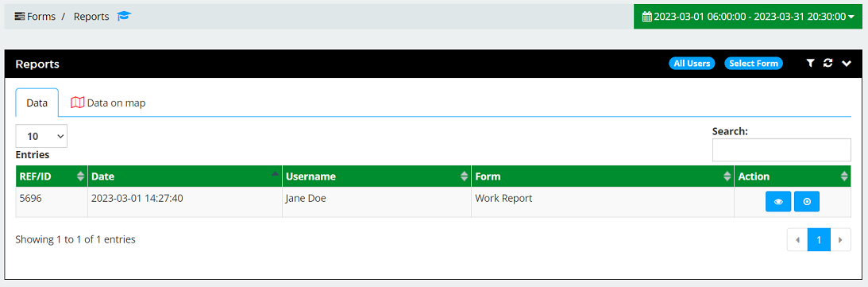The width and height of the screenshot is (868, 287).
Task: Click the graduation cap help icon
Action: tap(124, 17)
